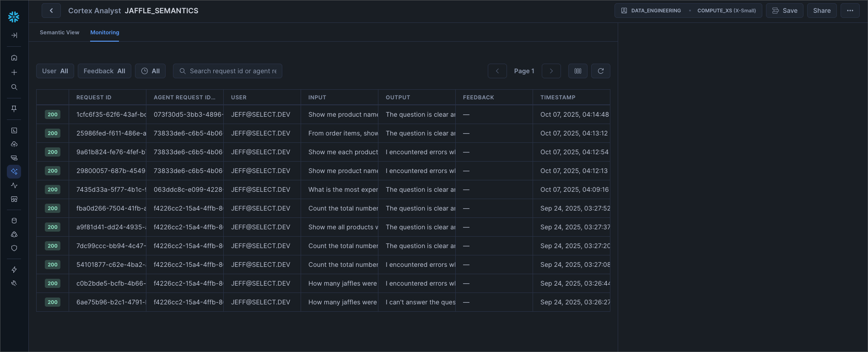Refresh the monitoring request list
868x352 pixels.
coord(601,71)
